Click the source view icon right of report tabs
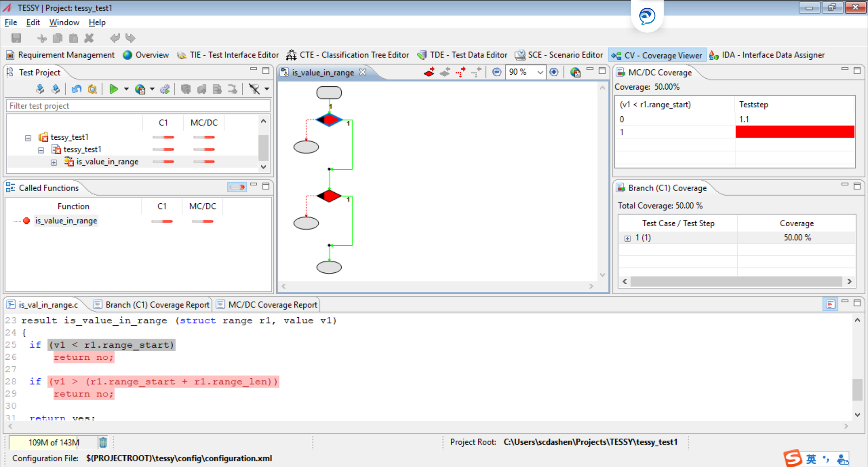The width and height of the screenshot is (868, 467). point(830,304)
